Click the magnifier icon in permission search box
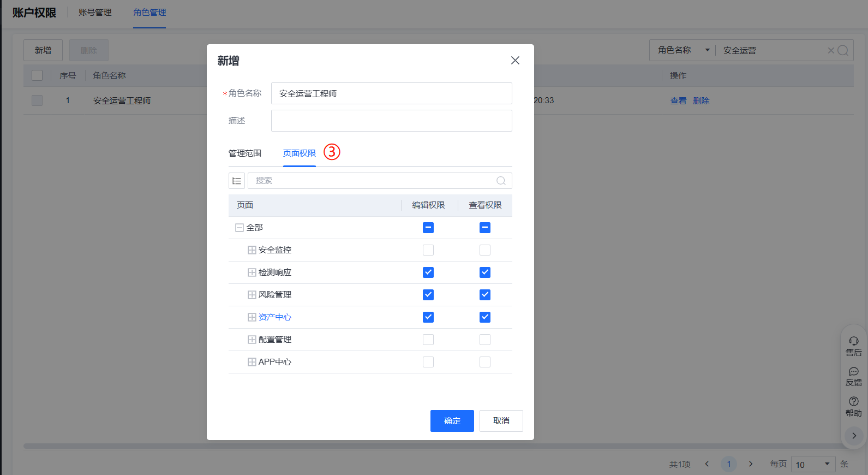868x475 pixels. point(501,181)
